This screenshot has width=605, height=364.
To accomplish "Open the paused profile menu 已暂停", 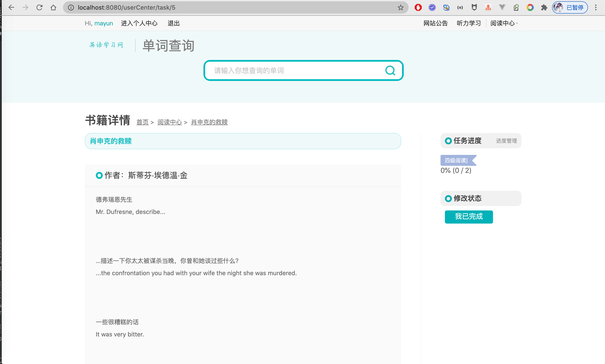I will (x=570, y=8).
